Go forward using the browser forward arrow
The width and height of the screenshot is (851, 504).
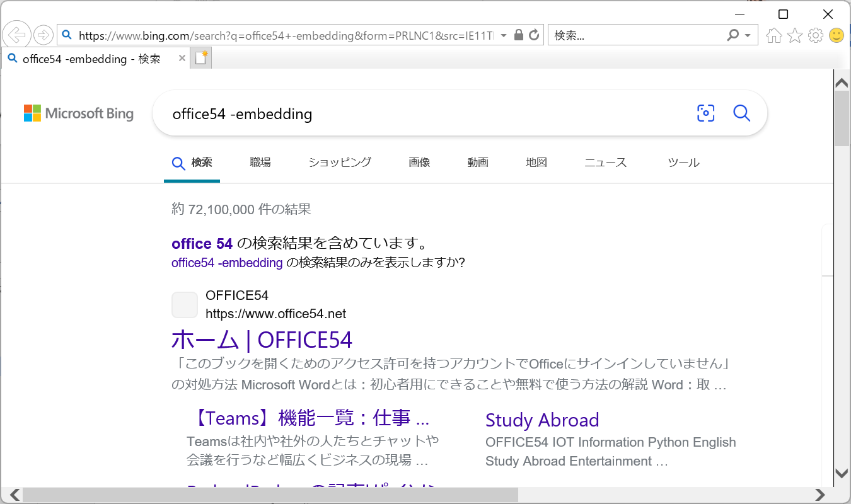click(x=43, y=35)
